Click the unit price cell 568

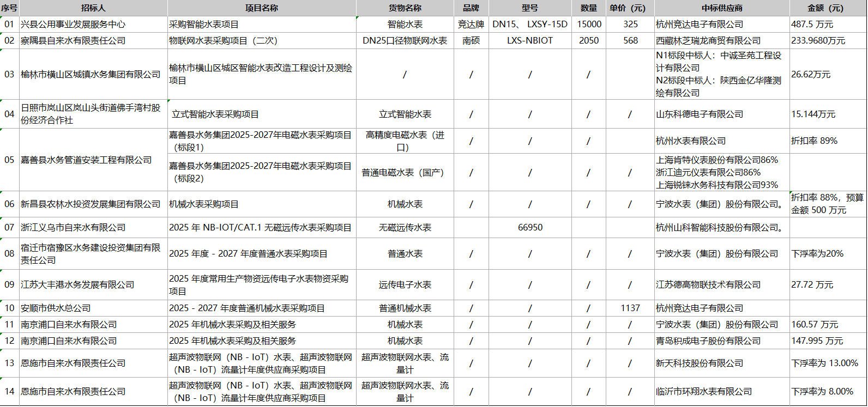[630, 41]
